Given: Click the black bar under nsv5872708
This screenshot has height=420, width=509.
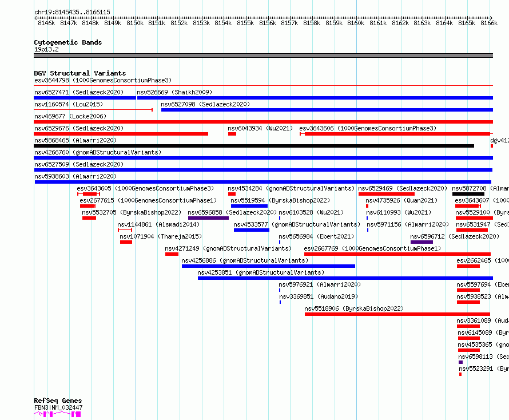Looking at the screenshot, I should 468,194.
